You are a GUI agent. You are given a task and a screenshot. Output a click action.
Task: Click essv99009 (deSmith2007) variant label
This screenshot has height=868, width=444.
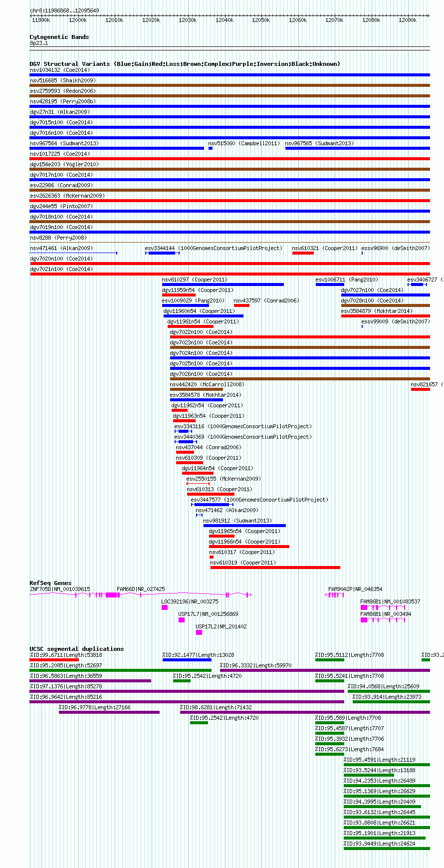(396, 321)
